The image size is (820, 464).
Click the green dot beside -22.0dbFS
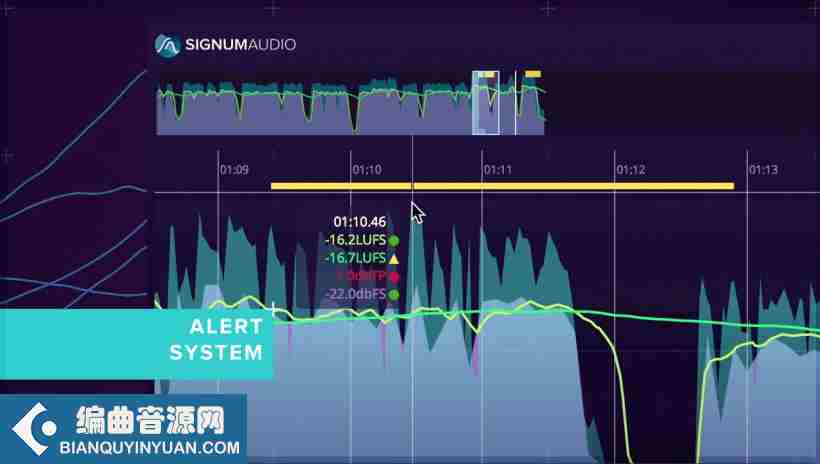[x=394, y=295]
